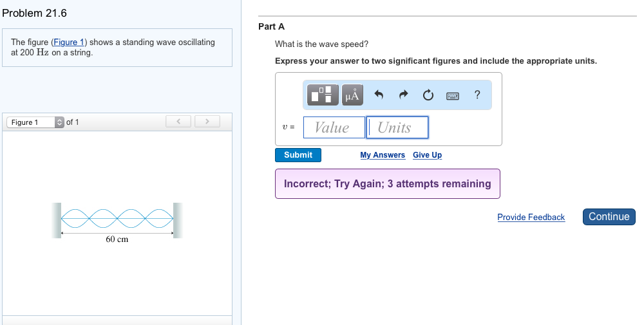This screenshot has height=325, width=644.
Task: Open the My Answers link
Action: [383, 155]
